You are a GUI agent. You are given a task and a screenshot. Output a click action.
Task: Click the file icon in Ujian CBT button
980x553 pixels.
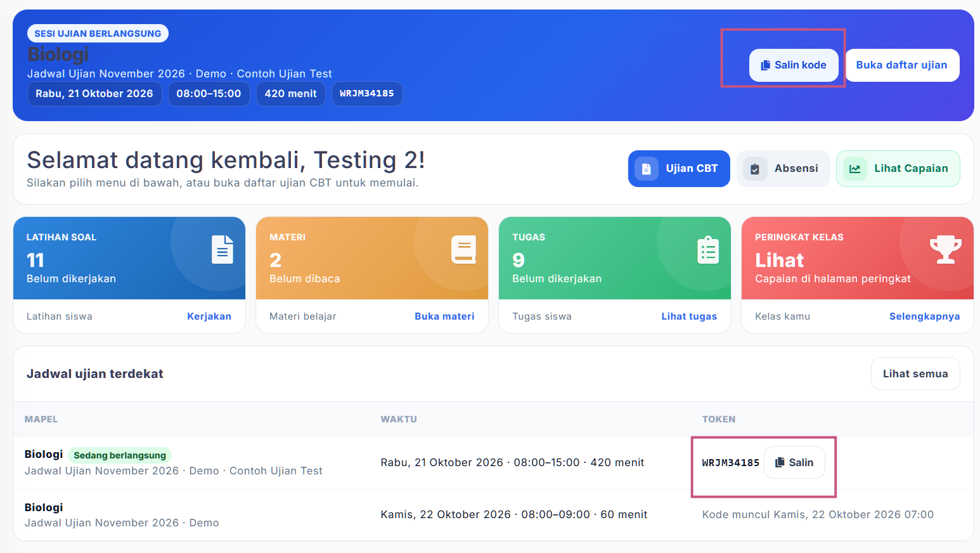(x=647, y=169)
